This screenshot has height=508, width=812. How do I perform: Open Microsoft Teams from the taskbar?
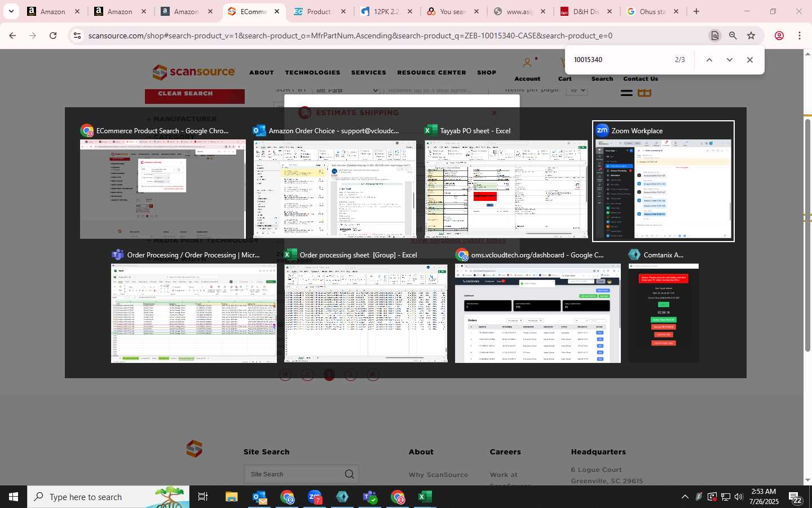click(370, 497)
